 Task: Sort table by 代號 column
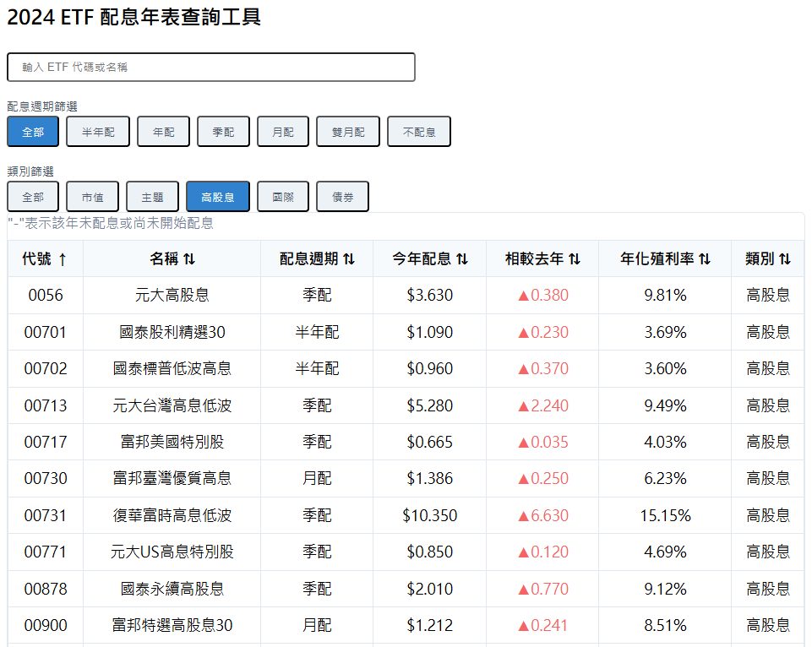pos(45,258)
